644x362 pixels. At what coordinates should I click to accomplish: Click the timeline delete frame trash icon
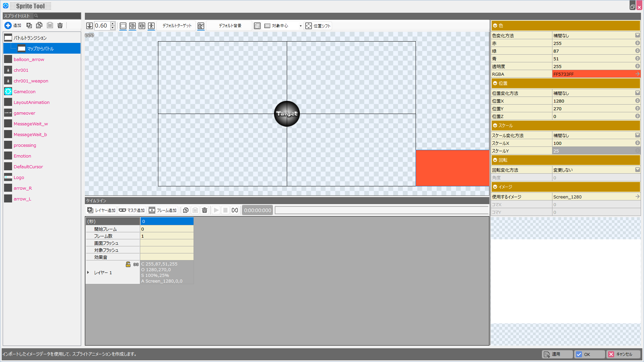tap(205, 210)
